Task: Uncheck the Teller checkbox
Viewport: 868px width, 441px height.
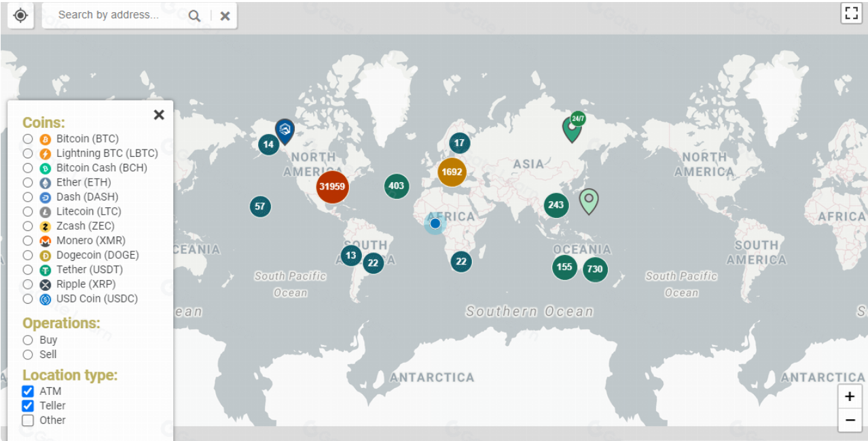Action: point(28,406)
